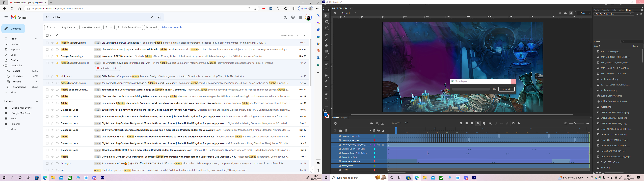Select the Eyedropper tool
The width and height of the screenshot is (644, 181).
click(x=326, y=81)
